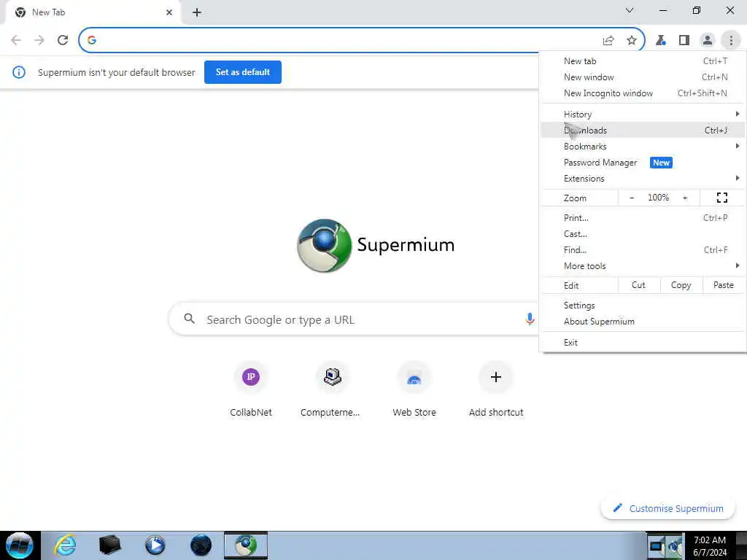Enter fullscreen using zoom row icon
This screenshot has width=747, height=560.
click(721, 198)
